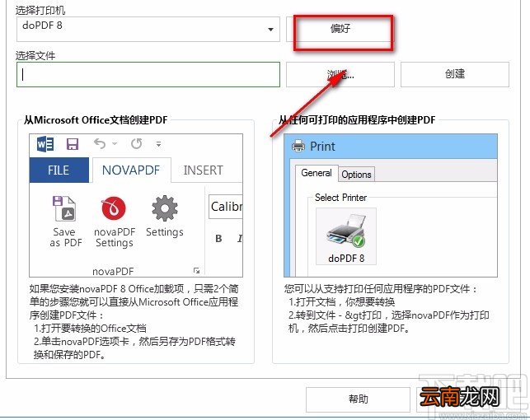Select the FILE ribbon tab
The image size is (530, 420).
click(x=59, y=170)
